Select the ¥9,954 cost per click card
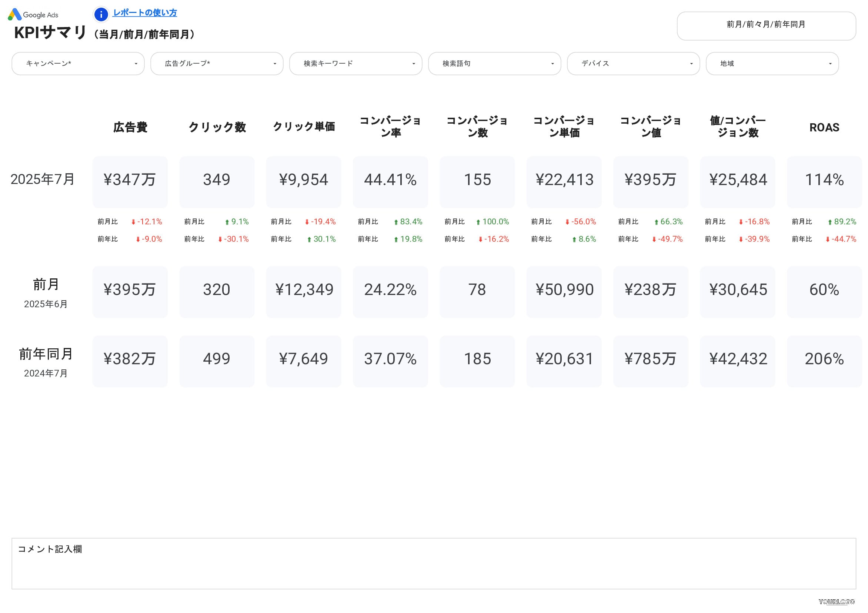This screenshot has width=868, height=613. coord(304,182)
